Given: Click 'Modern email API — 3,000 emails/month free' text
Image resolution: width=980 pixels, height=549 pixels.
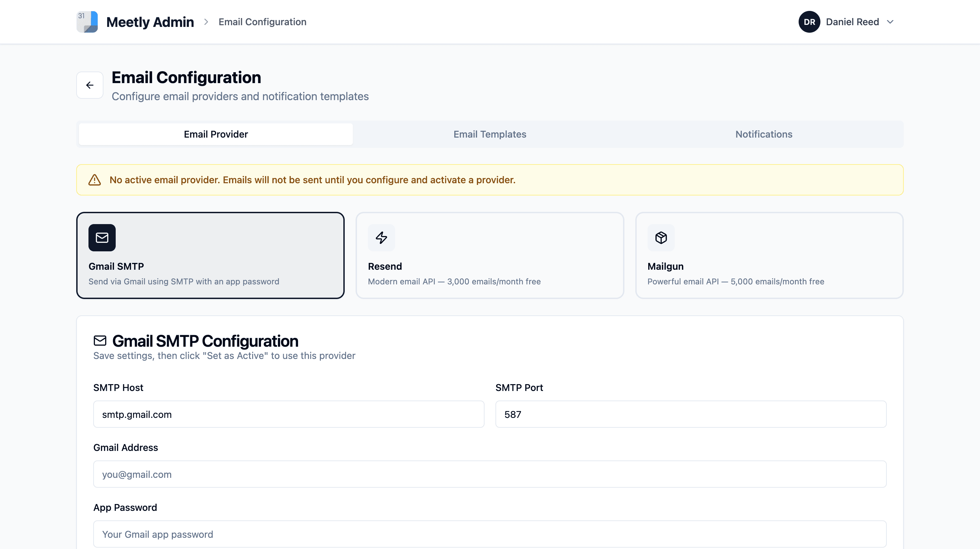Looking at the screenshot, I should [x=454, y=281].
